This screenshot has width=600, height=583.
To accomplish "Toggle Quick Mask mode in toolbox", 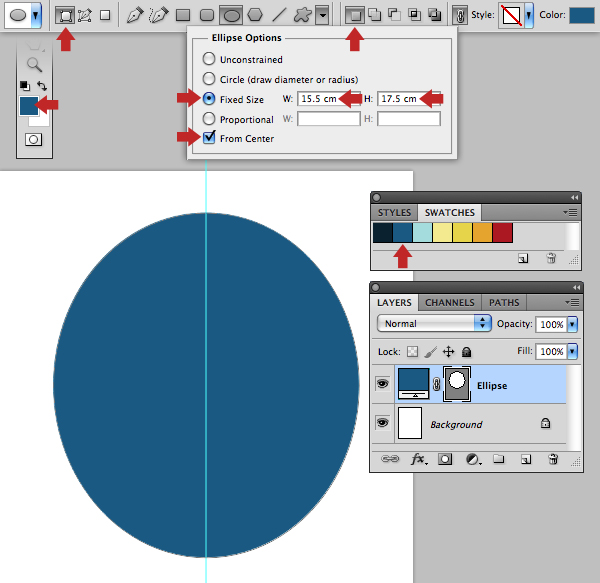I will tap(33, 139).
